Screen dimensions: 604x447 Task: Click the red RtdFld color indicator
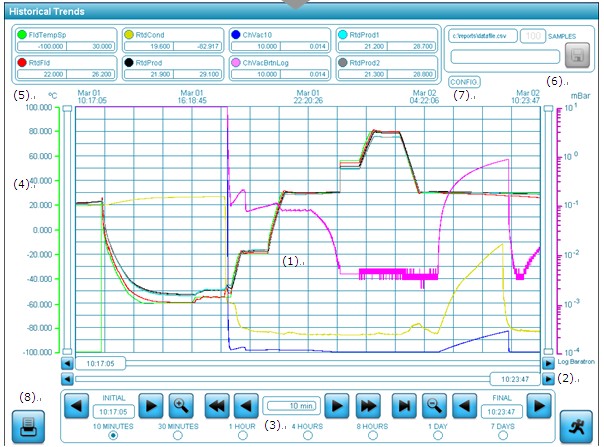[22, 62]
